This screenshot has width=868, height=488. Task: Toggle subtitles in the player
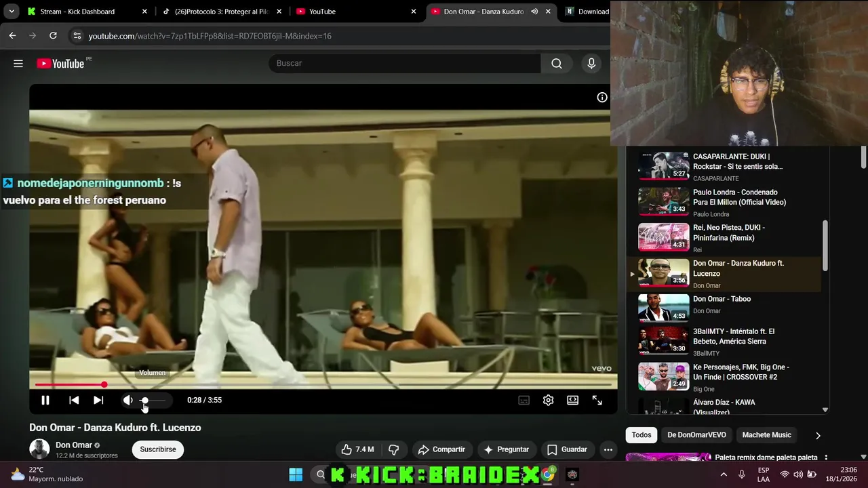[524, 400]
